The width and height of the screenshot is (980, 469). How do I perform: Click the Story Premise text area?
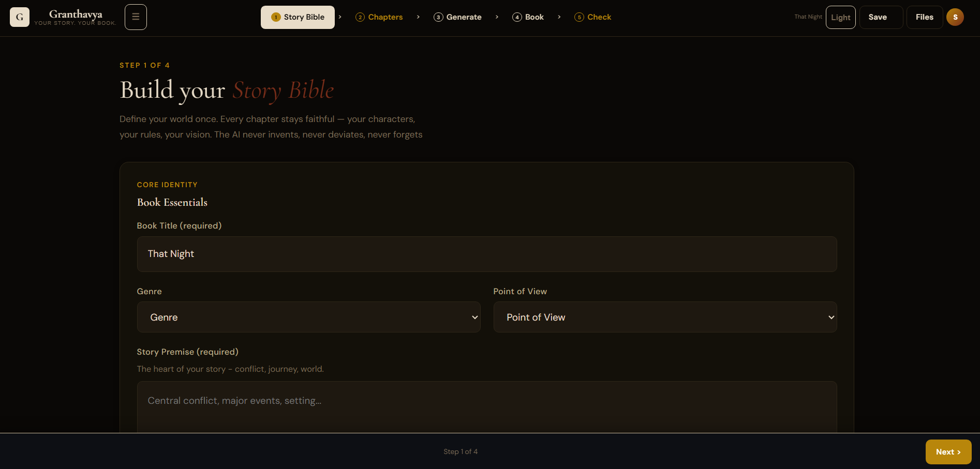pos(487,407)
